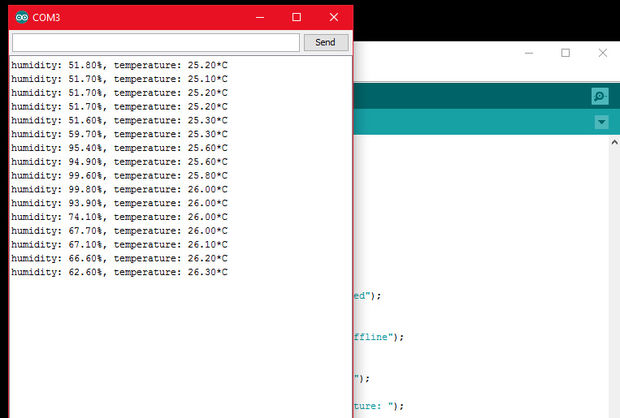Screen dimensions: 620x418
Task: Close the Arduino IDE window
Action: [603, 53]
